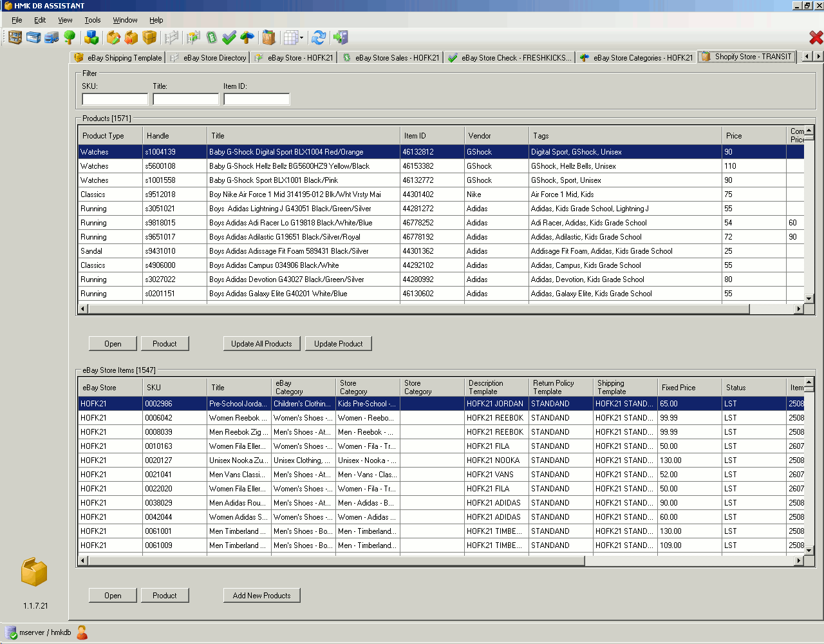Click the green checkmark toolbar icon
The width and height of the screenshot is (824, 644).
(229, 37)
